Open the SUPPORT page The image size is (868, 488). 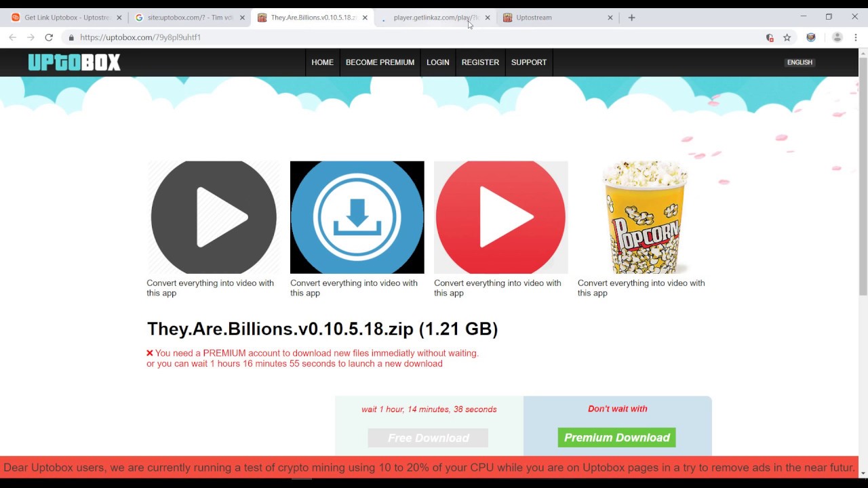coord(529,62)
